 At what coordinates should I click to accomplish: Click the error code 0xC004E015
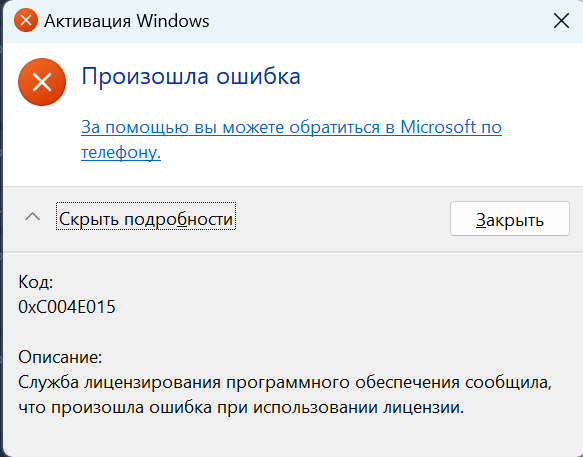pos(67,307)
